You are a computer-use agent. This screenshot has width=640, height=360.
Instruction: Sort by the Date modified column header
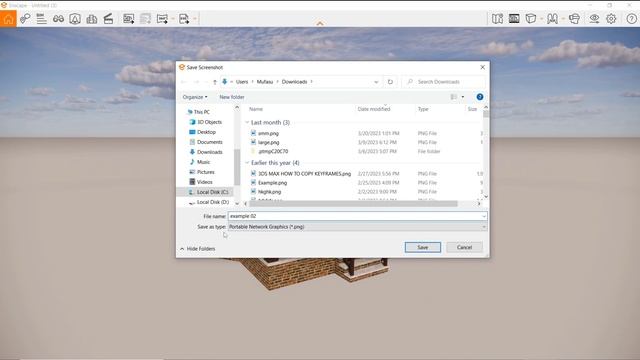click(x=374, y=109)
